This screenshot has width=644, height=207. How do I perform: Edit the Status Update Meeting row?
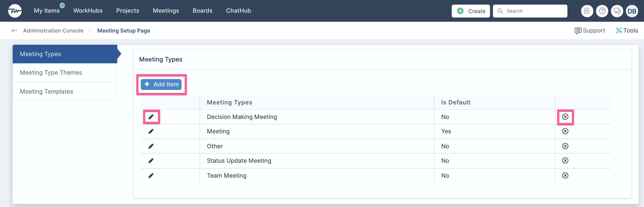click(151, 160)
